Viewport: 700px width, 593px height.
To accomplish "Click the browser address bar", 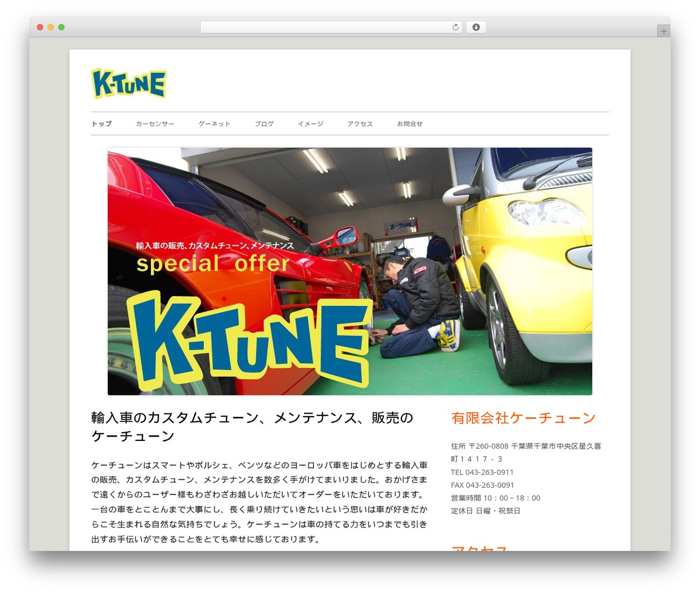I will [331, 27].
